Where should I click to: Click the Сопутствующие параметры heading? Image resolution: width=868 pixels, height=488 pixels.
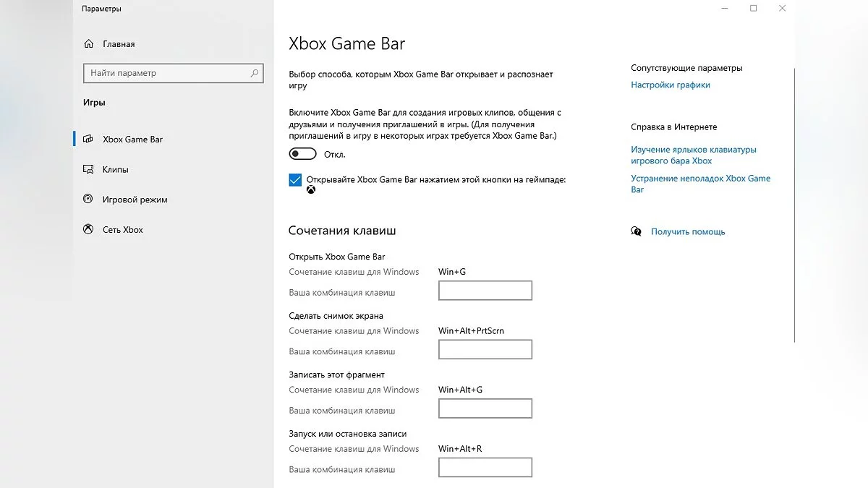(686, 68)
